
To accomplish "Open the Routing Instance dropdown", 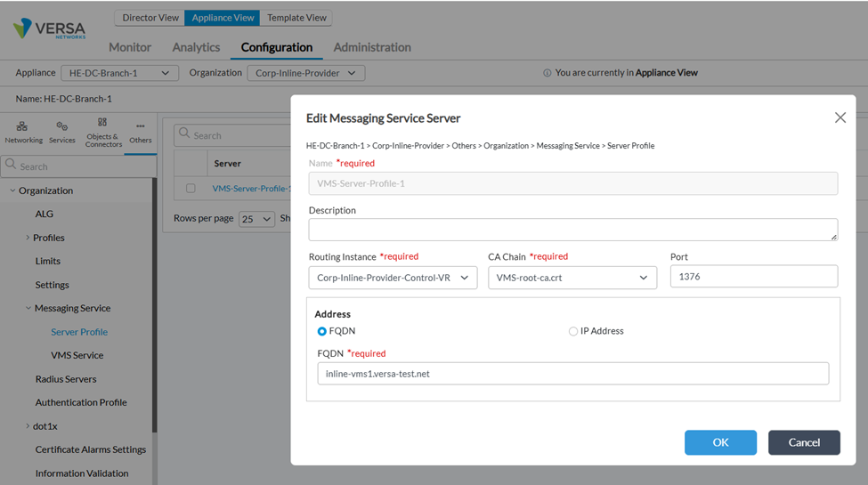I will click(x=393, y=278).
